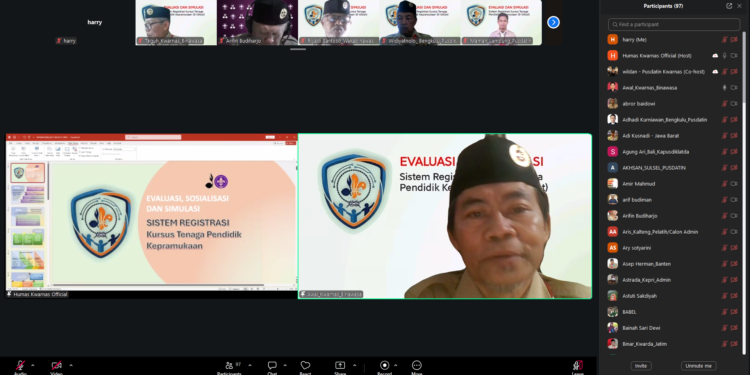Expand the Chat options arrow
Viewport: 750px width, 375px height.
click(285, 365)
